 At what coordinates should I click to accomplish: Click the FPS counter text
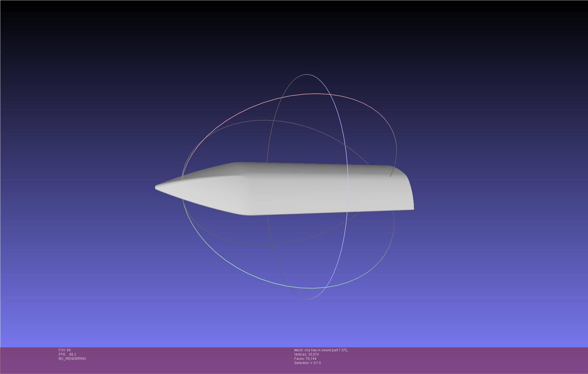(x=67, y=354)
